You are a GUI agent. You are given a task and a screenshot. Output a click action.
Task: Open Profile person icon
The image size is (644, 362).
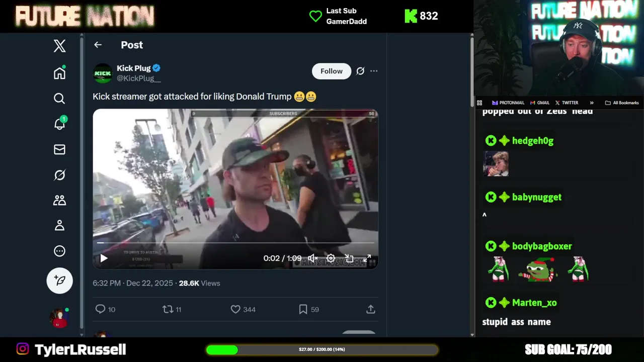pos(59,226)
